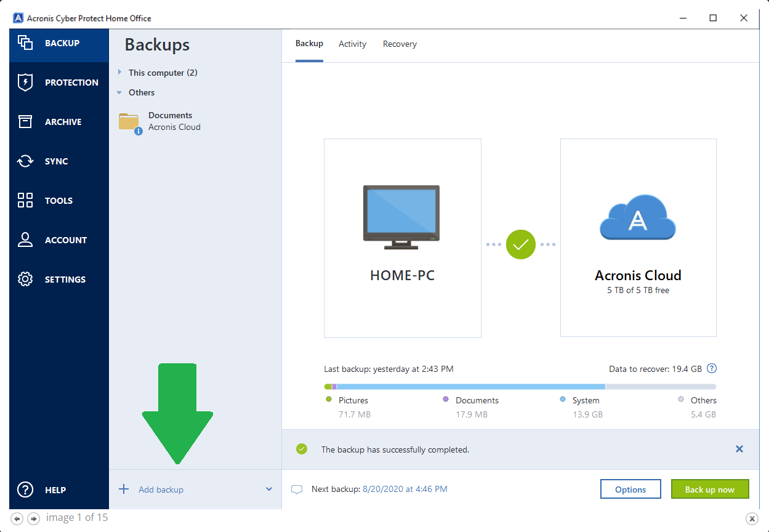769x532 pixels.
Task: Click the Data to recover 19.4 GB text
Action: 655,369
